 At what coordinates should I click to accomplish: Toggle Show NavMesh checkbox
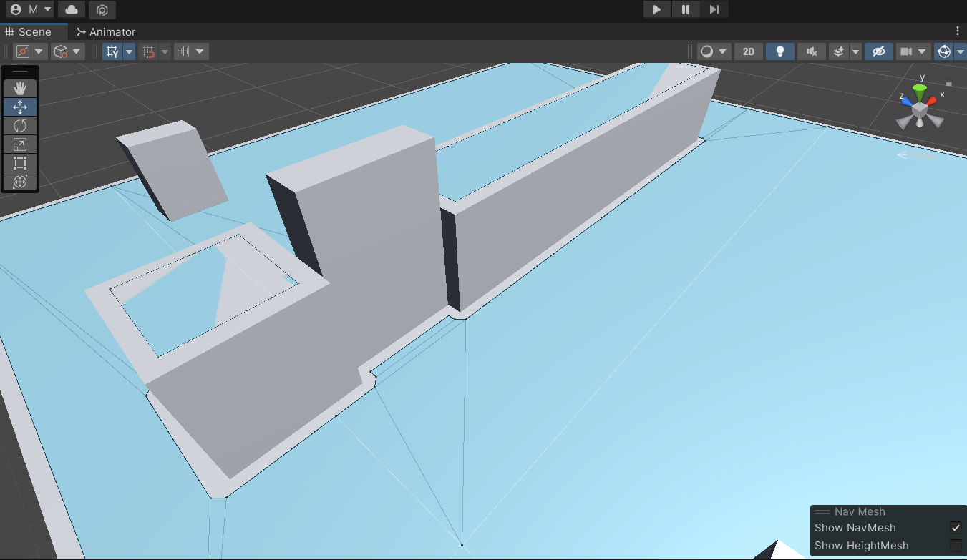(956, 528)
